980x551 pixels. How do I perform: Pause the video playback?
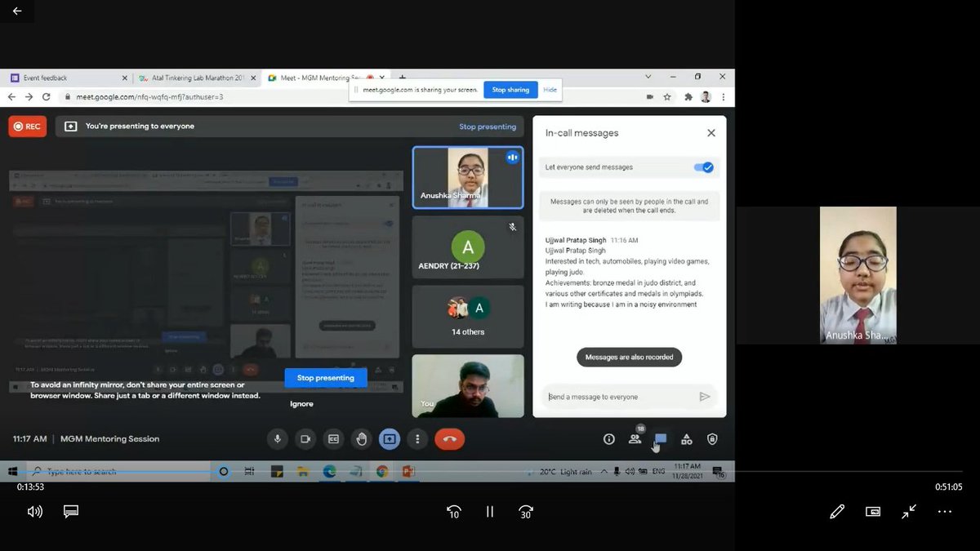pos(490,512)
